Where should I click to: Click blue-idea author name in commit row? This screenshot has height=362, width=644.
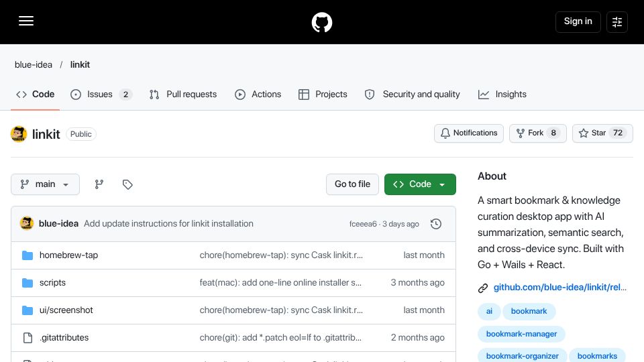click(59, 224)
